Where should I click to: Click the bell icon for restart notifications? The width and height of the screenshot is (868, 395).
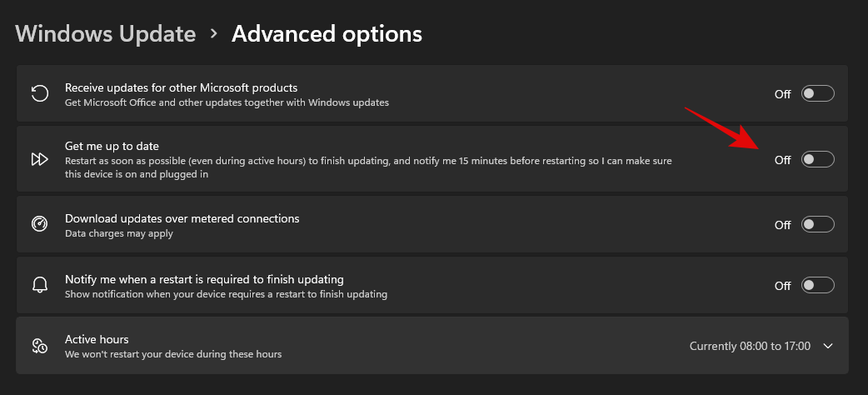[x=39, y=286]
